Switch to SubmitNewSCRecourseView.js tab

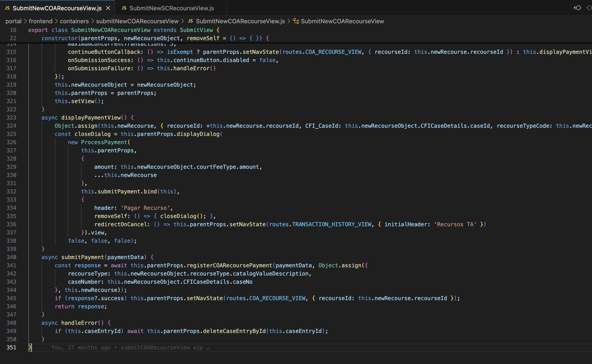171,8
